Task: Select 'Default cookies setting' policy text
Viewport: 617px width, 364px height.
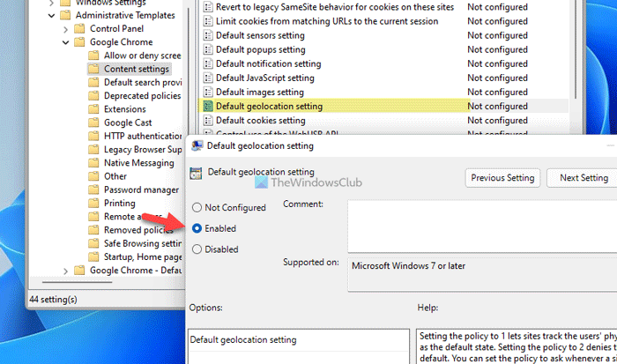Action: click(x=261, y=121)
